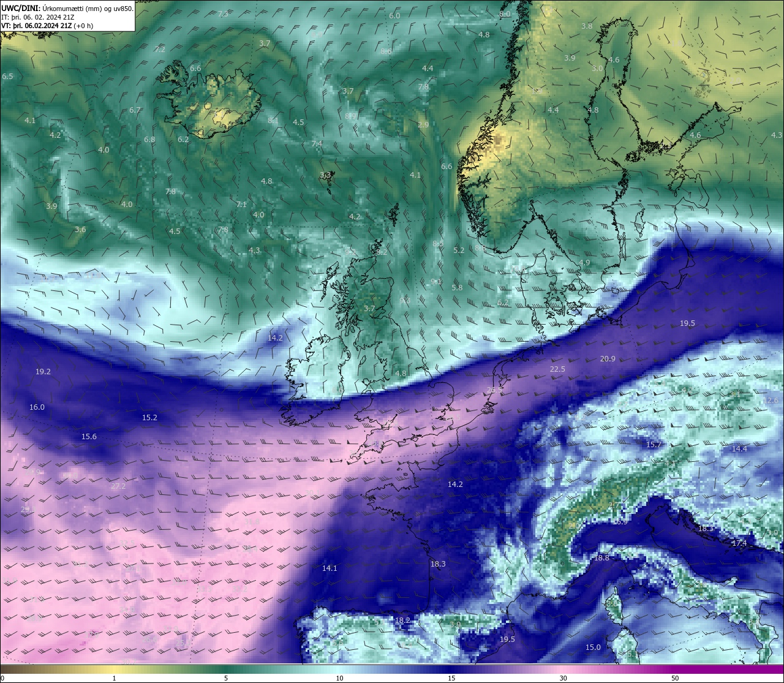Click the 3.6 value on the map
Screen dimensions: 784x683
(80, 229)
